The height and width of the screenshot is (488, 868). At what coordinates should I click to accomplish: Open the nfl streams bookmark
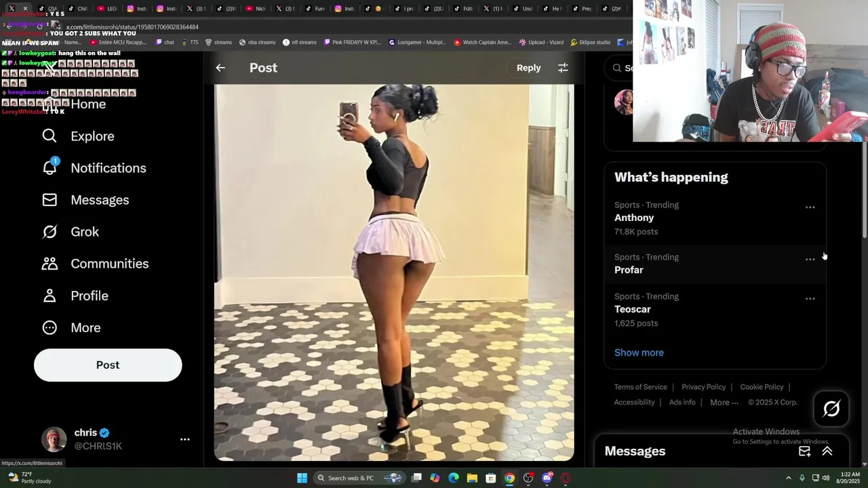point(300,42)
